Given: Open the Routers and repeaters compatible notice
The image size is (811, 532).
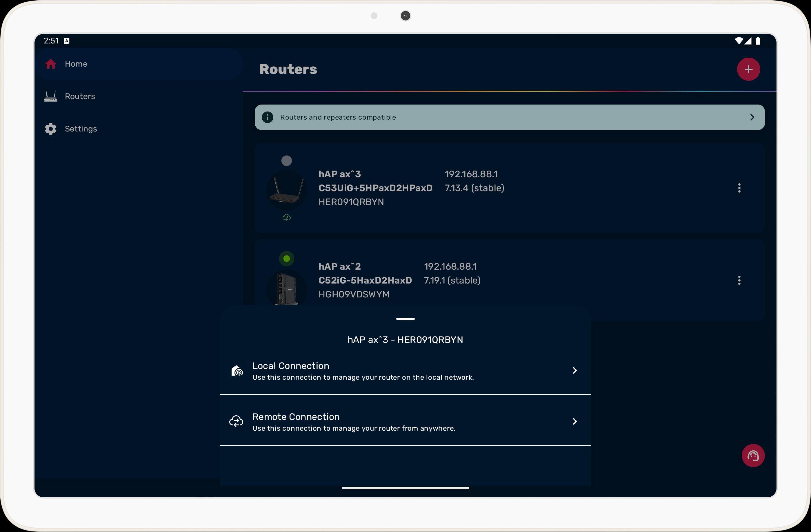Looking at the screenshot, I should pos(510,117).
